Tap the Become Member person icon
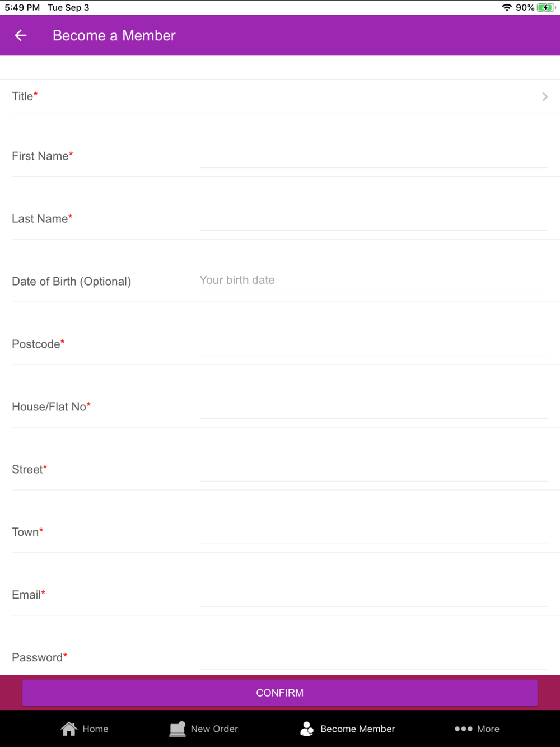 tap(307, 729)
